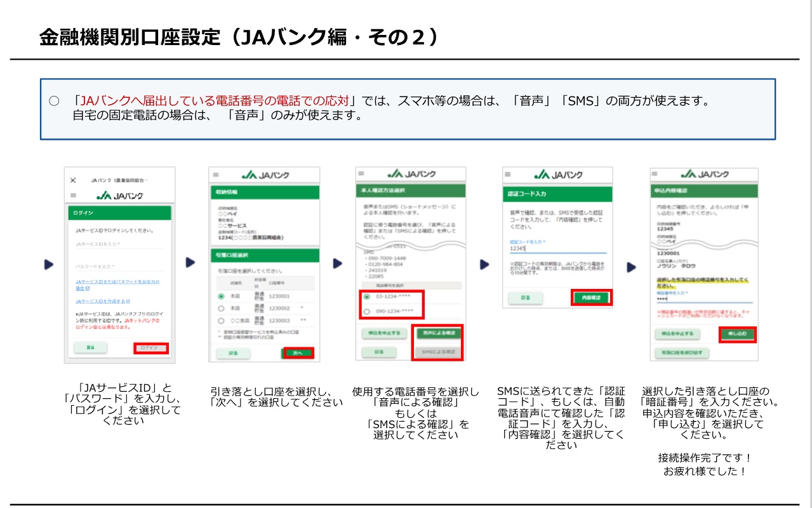The width and height of the screenshot is (812, 508).
Task: Open hamburger menu on the 引落口座選択 screen
Action: 216,175
